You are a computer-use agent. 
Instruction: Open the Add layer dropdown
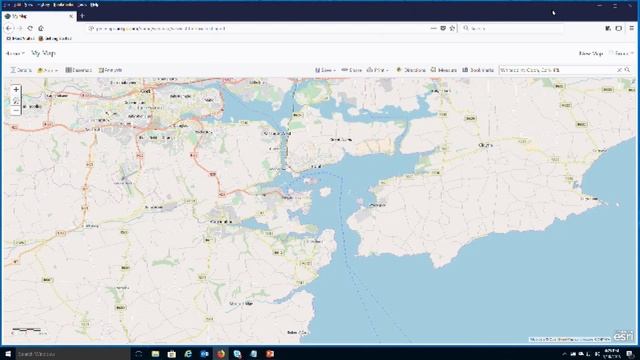[47, 70]
